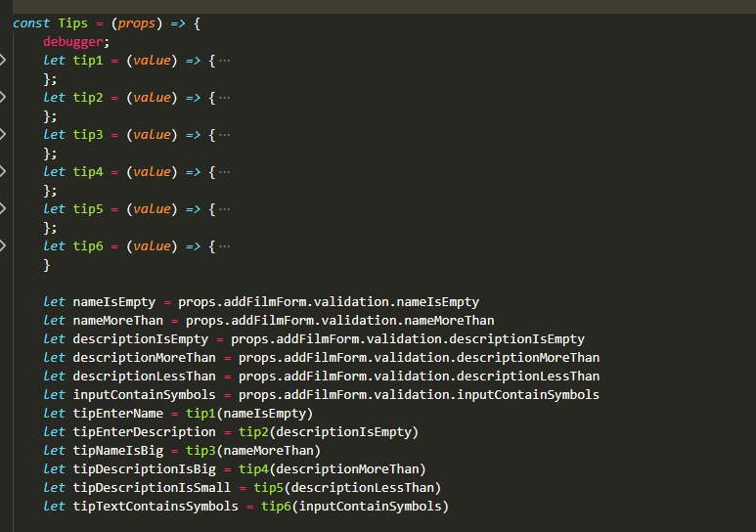The width and height of the screenshot is (756, 532).
Task: Expand the folded tip6 function chevron
Action: 2,245
